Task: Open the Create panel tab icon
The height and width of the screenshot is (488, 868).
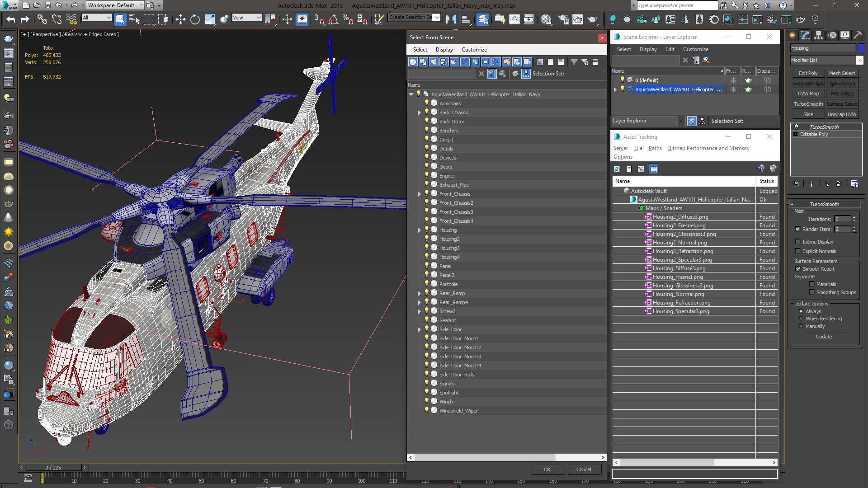Action: pyautogui.click(x=792, y=35)
